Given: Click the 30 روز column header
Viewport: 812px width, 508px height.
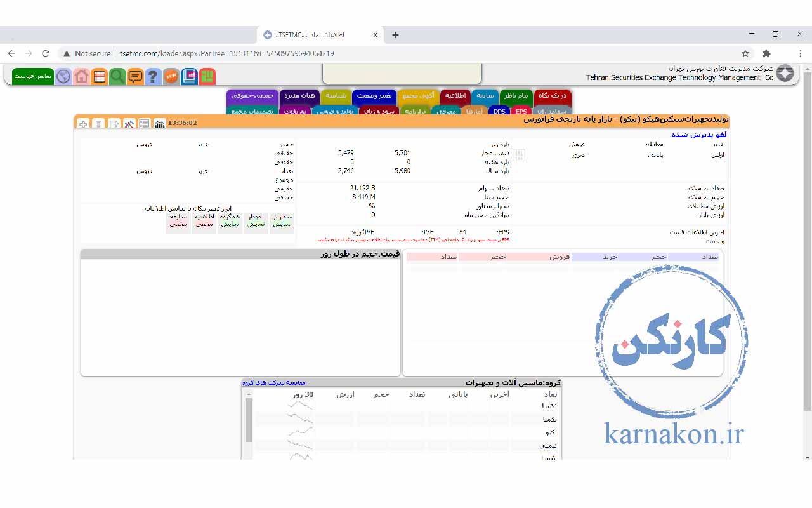Looking at the screenshot, I should pos(303,394).
